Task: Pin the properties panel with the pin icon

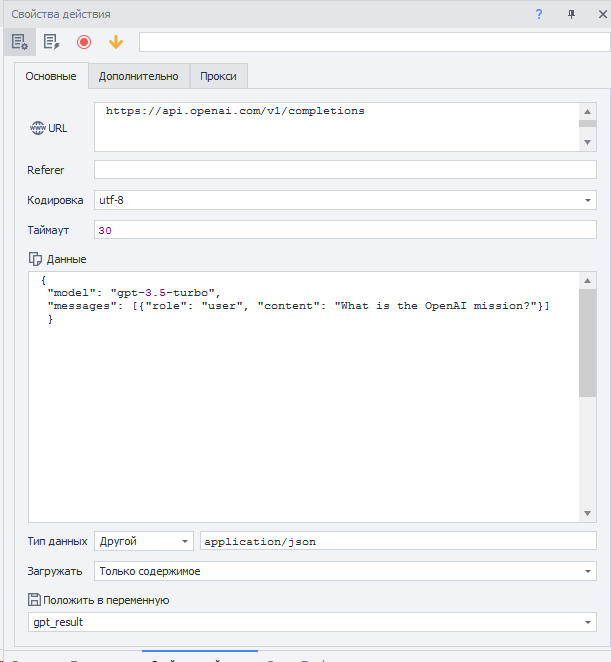Action: (571, 14)
